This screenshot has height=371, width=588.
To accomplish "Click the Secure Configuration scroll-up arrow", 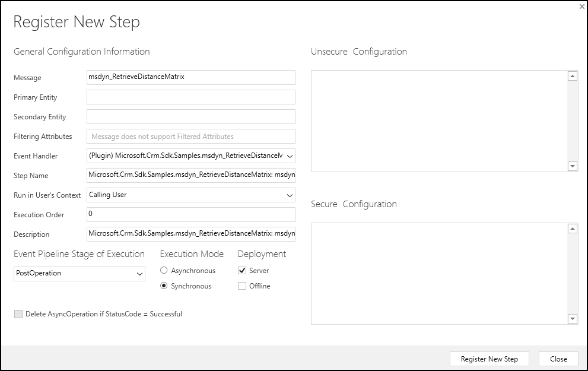I will pyautogui.click(x=572, y=227).
